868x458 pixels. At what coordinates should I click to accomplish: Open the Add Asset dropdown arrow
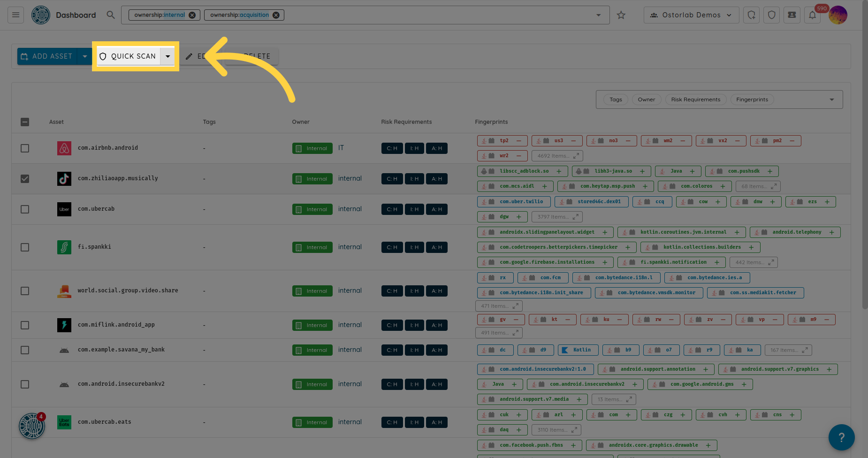[x=84, y=56]
